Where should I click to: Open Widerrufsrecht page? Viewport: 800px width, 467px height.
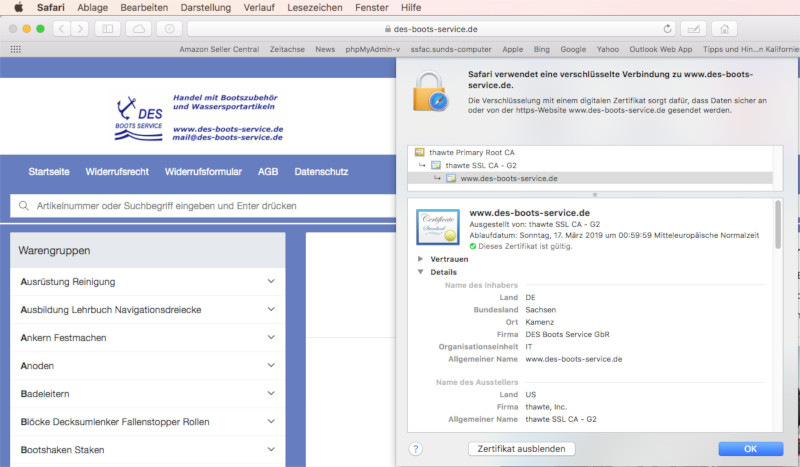pyautogui.click(x=117, y=171)
